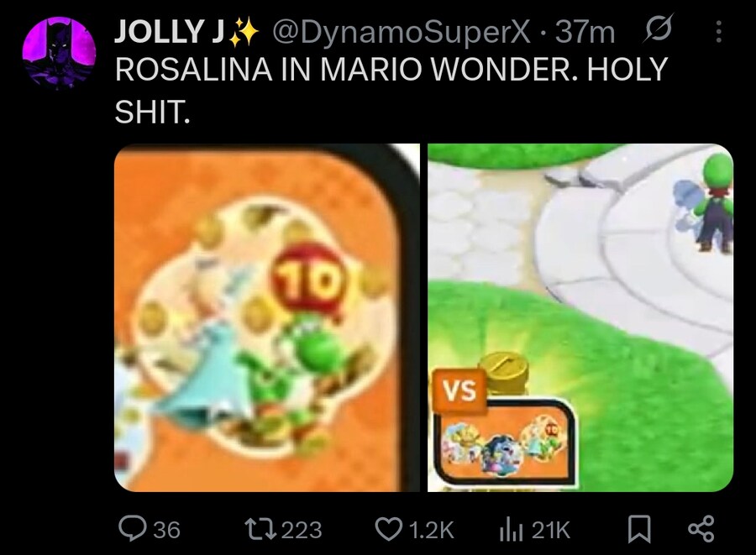Click the @DynamoSuperX handle

(x=402, y=33)
